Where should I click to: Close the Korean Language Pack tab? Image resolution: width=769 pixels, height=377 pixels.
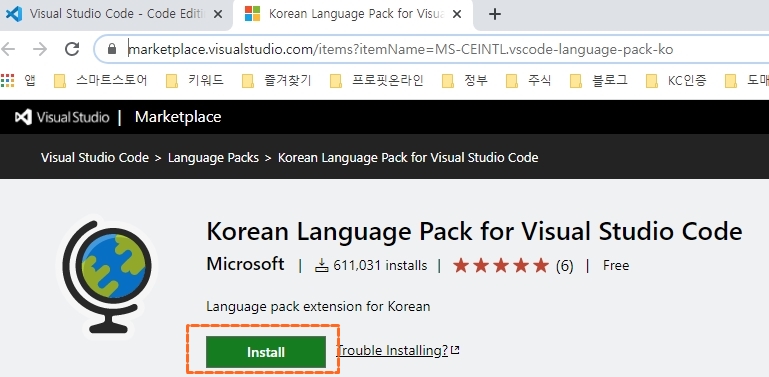tap(457, 14)
